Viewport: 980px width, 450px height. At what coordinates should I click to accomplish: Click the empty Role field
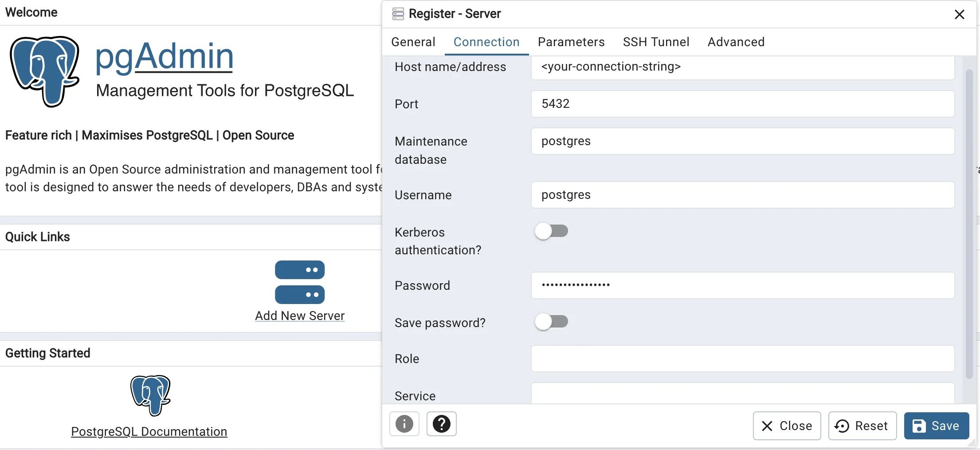click(743, 359)
